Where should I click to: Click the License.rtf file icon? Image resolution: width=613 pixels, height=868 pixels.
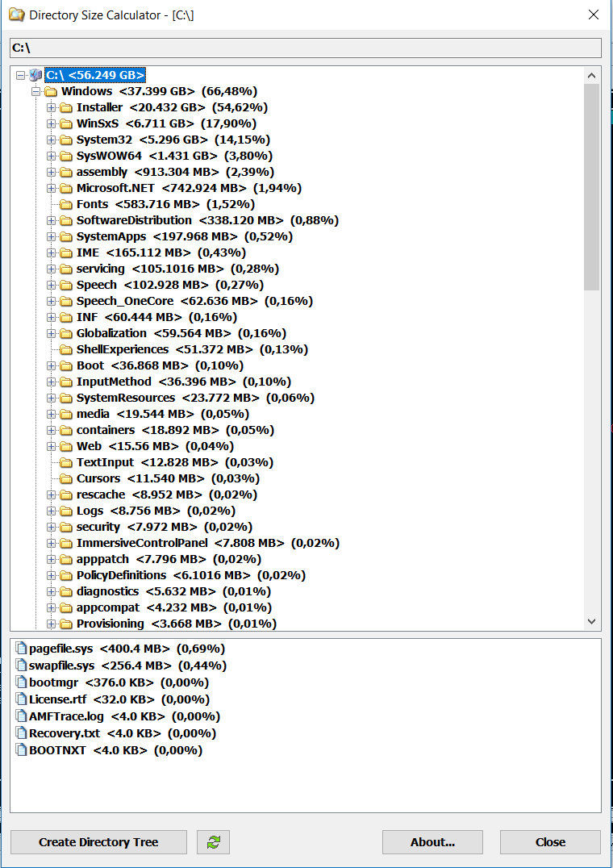(x=21, y=699)
